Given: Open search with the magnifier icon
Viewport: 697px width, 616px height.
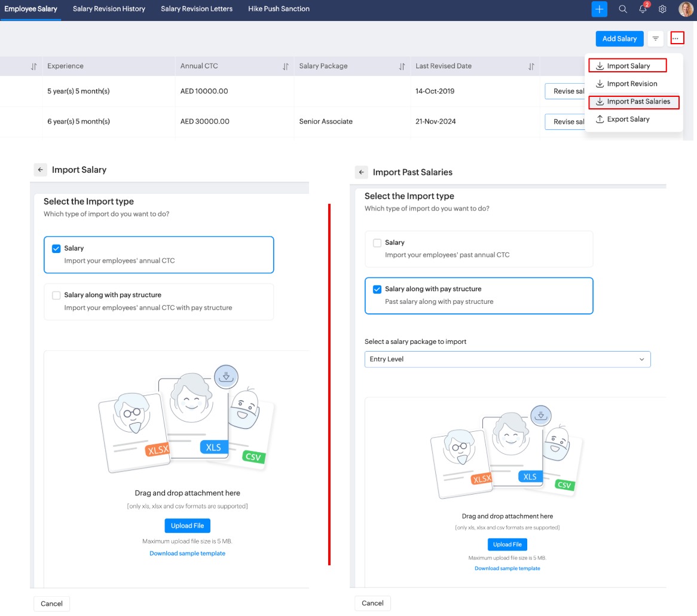Looking at the screenshot, I should (623, 9).
